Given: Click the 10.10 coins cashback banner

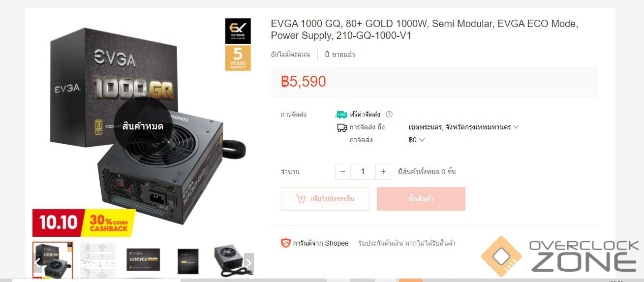Looking at the screenshot, I should coord(84,223).
